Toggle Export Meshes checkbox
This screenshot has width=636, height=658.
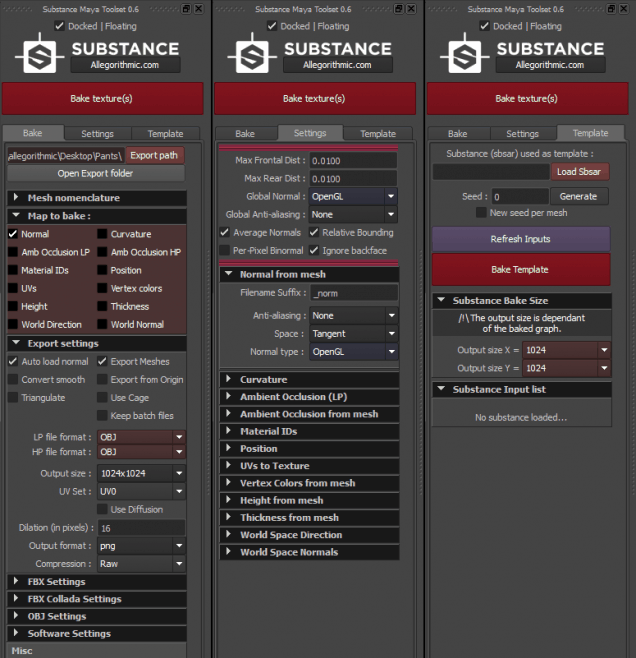(x=102, y=361)
